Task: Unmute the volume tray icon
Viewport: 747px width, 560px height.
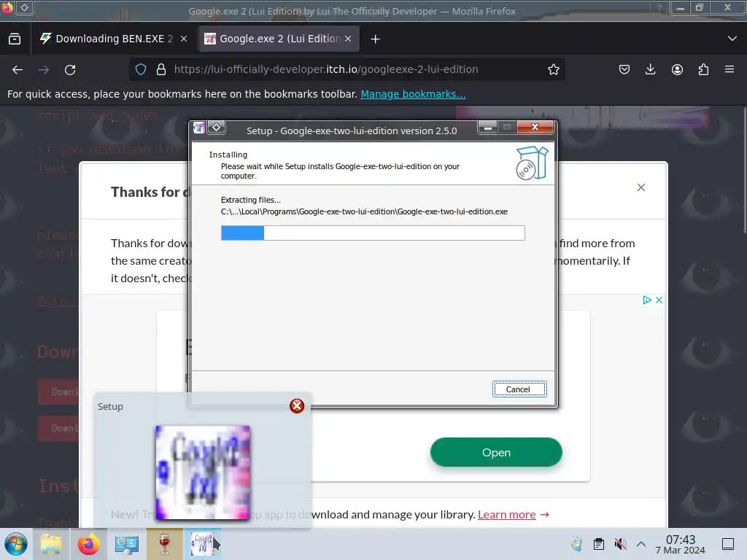Action: pyautogui.click(x=620, y=544)
